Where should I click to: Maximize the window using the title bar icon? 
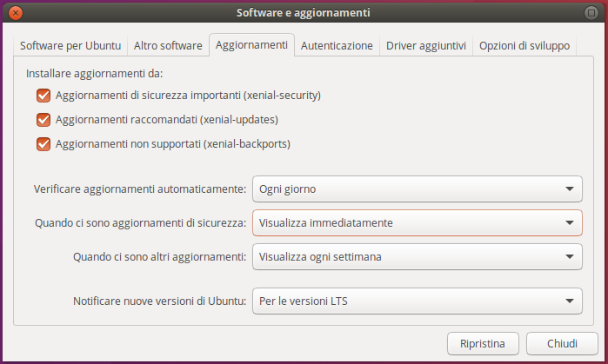(592, 13)
